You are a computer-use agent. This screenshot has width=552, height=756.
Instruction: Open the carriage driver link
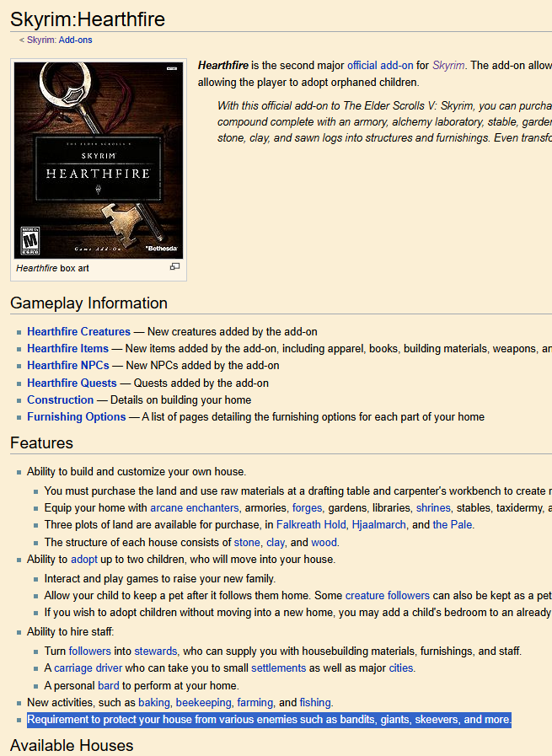[88, 668]
